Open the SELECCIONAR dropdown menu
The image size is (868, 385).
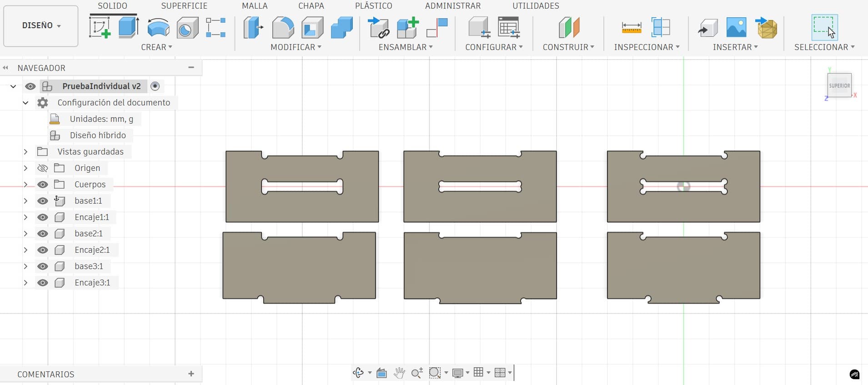[824, 47]
